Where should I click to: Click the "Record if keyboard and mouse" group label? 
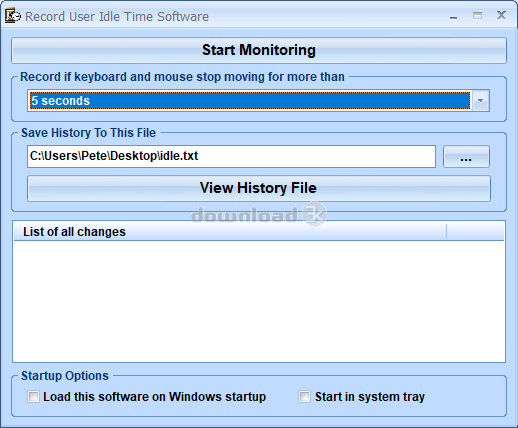tap(182, 77)
